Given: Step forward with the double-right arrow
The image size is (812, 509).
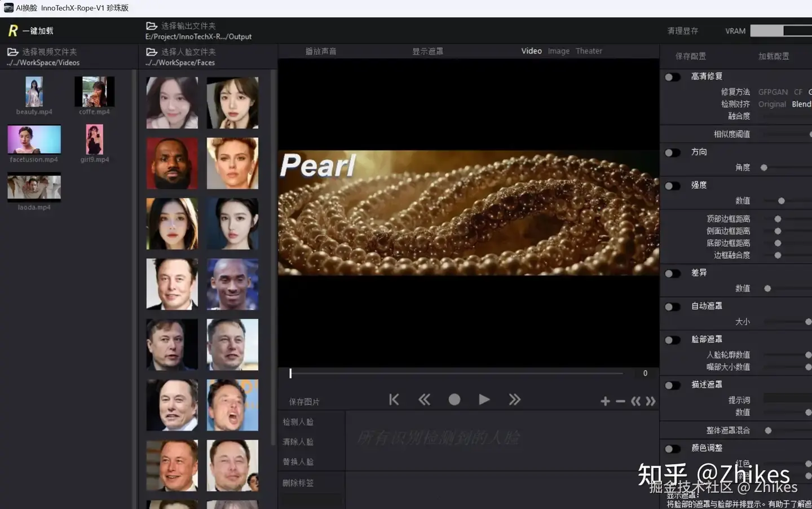Looking at the screenshot, I should 514,400.
